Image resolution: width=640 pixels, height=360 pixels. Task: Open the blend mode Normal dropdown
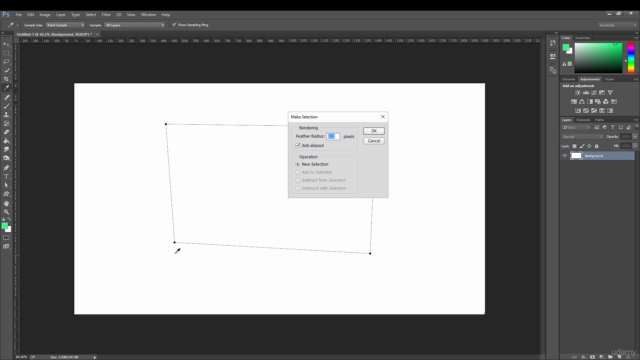pos(582,137)
